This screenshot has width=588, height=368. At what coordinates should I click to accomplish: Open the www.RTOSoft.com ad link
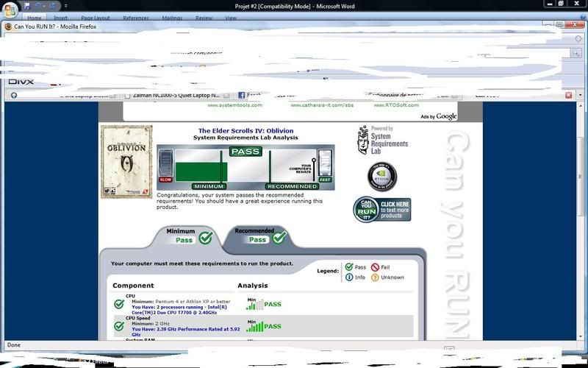pyautogui.click(x=396, y=105)
